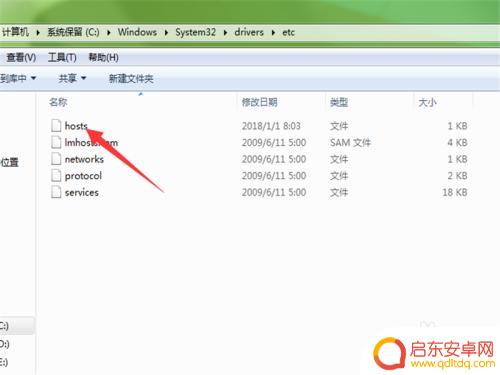
Task: Select the C: drive in navigation pane
Action: point(17,326)
